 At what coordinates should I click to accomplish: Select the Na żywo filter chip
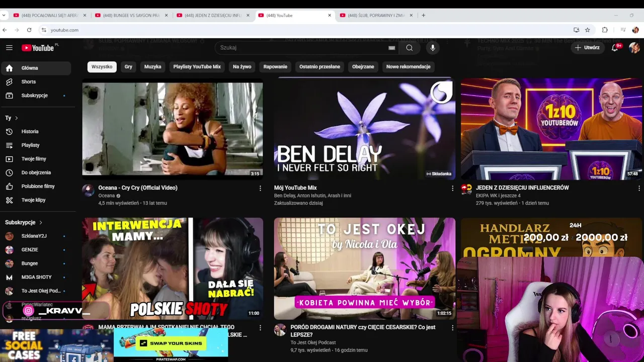coord(242,67)
